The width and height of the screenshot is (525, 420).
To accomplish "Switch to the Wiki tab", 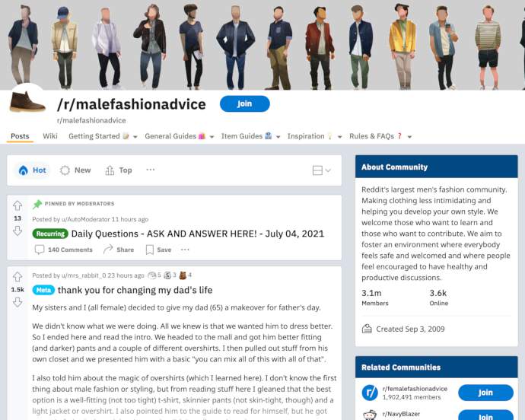I will 50,136.
